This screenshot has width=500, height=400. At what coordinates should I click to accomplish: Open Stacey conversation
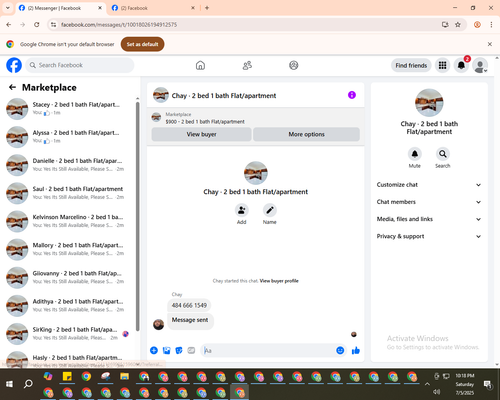pos(68,109)
